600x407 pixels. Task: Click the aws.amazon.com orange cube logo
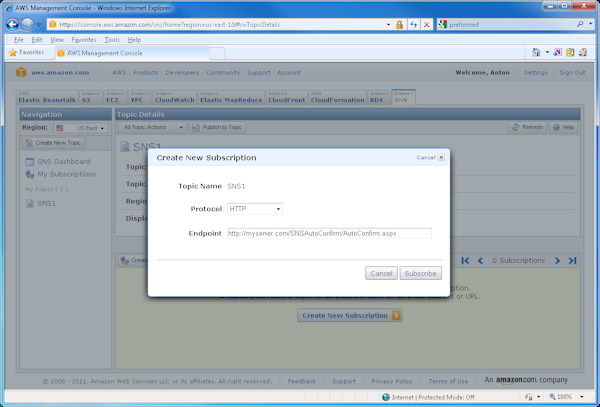pyautogui.click(x=21, y=72)
